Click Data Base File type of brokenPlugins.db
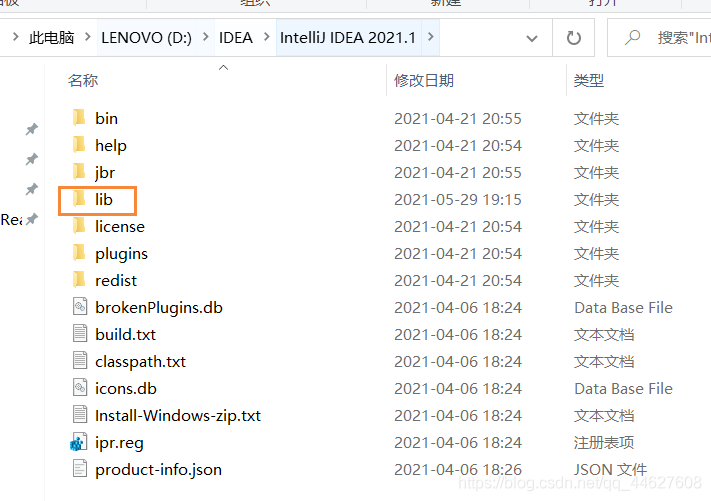Screen dimensions: 711x501 (x=623, y=308)
